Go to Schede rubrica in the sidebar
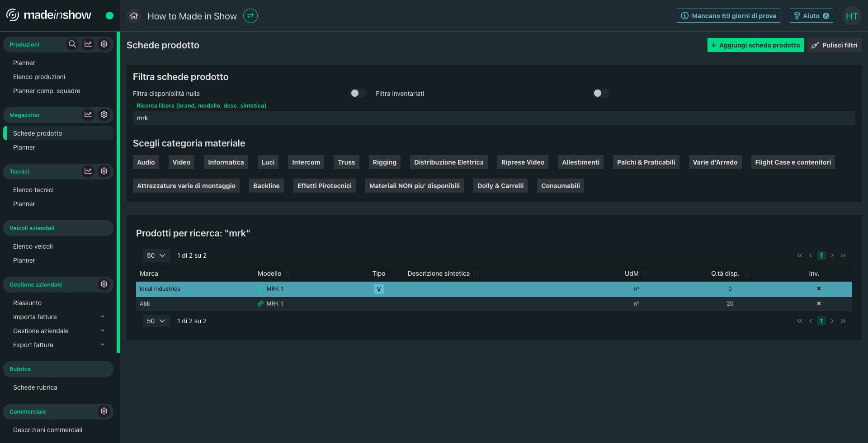The image size is (868, 443). point(35,387)
